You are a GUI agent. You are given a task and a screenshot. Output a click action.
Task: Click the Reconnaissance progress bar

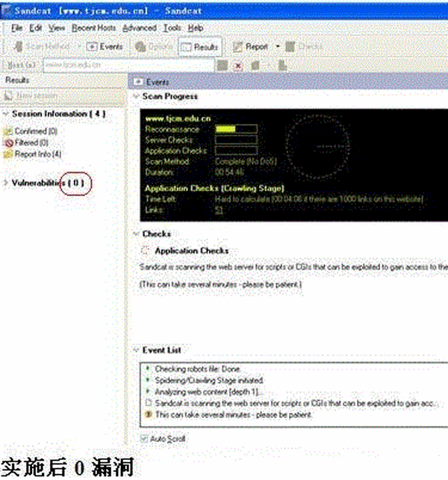click(x=236, y=129)
